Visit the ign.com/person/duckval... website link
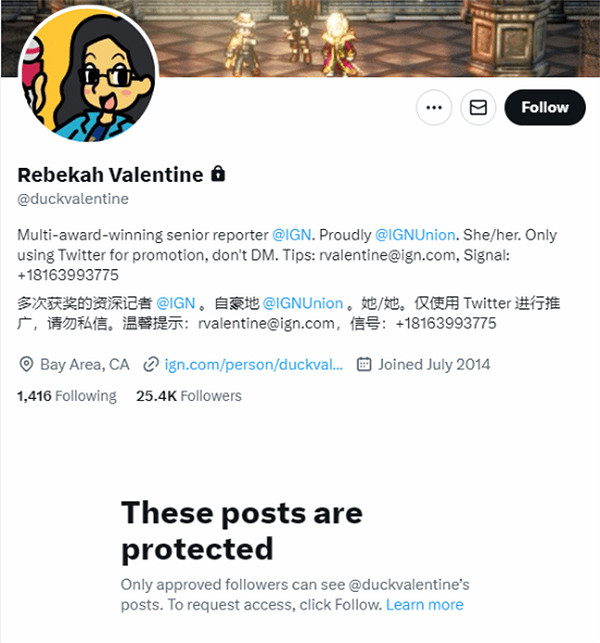The width and height of the screenshot is (600, 643). (254, 364)
